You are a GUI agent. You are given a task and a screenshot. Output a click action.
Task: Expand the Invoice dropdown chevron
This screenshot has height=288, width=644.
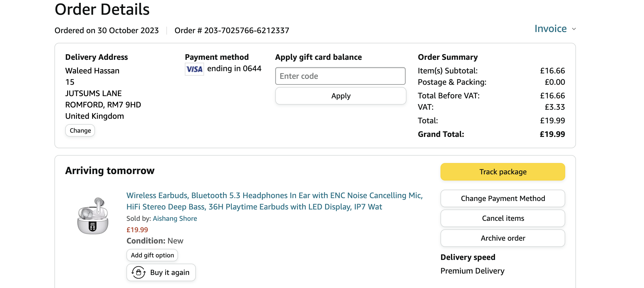point(574,29)
